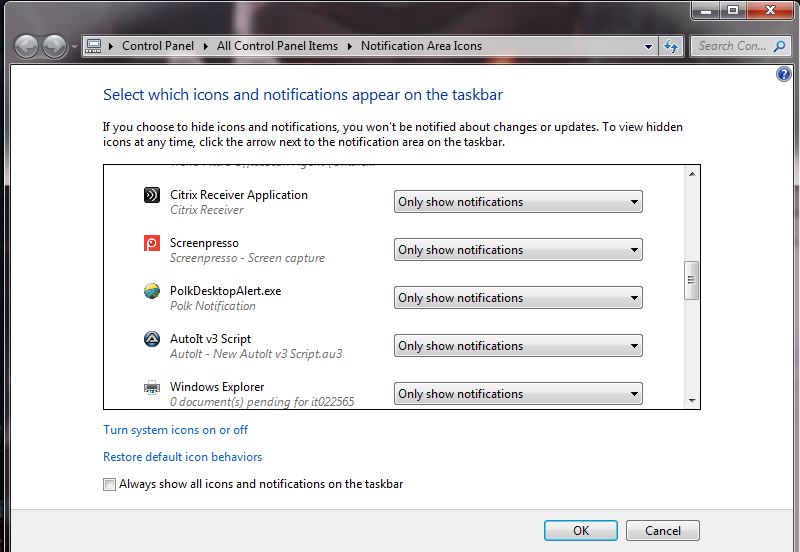Open behavior dropdown for Windows Explorer

(x=518, y=393)
